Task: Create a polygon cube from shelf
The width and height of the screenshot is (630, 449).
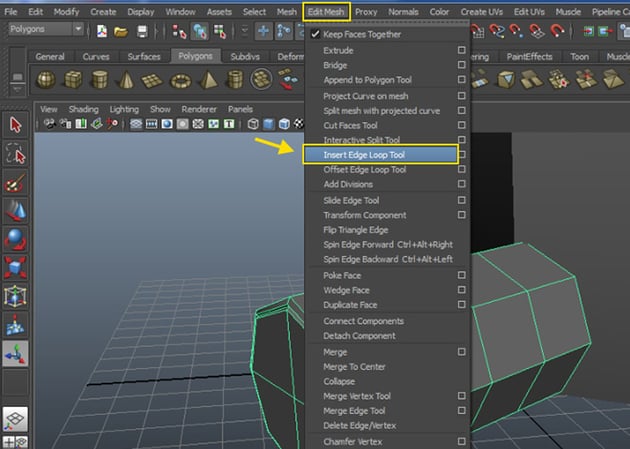Action: (x=73, y=79)
